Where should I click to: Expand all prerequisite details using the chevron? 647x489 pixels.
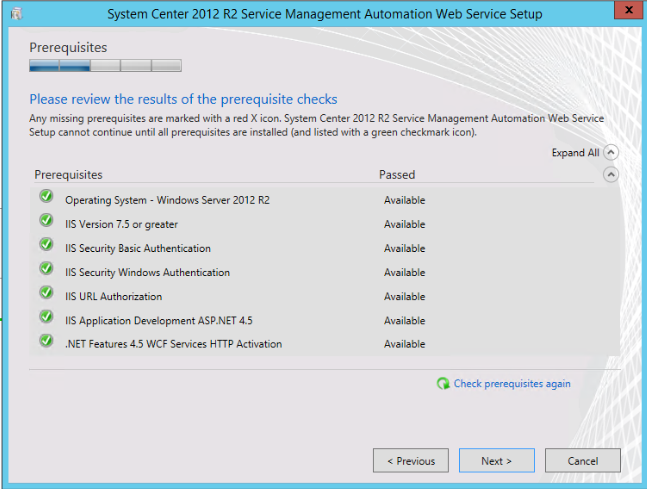coord(611,153)
